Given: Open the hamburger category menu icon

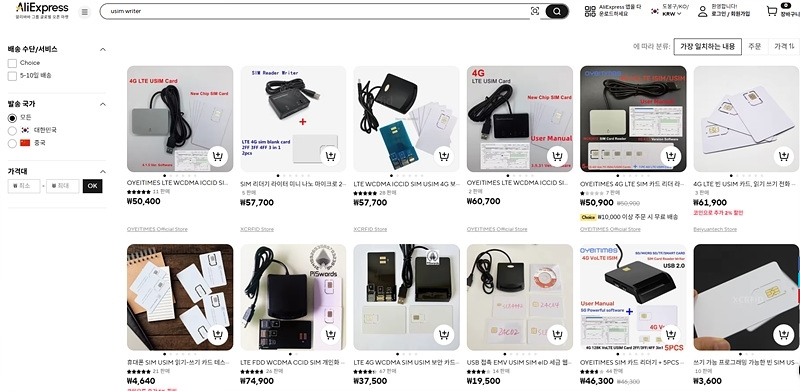Looking at the screenshot, I should click(85, 12).
